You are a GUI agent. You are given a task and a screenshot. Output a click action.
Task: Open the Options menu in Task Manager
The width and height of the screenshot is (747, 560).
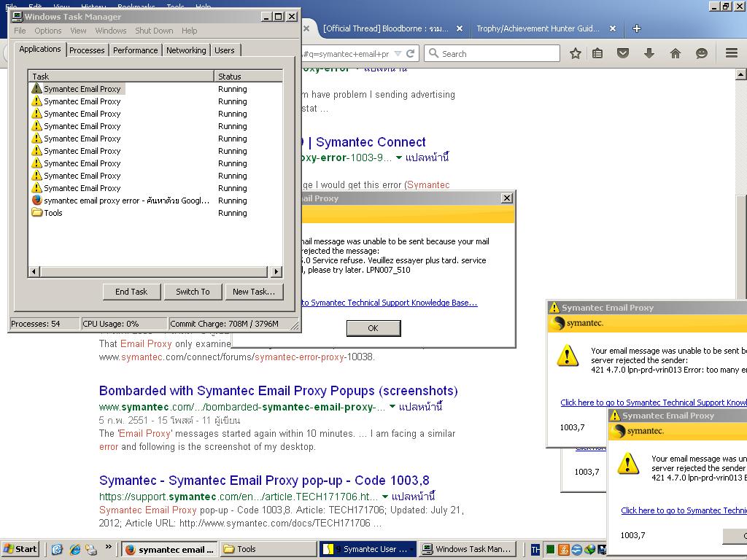tap(47, 31)
